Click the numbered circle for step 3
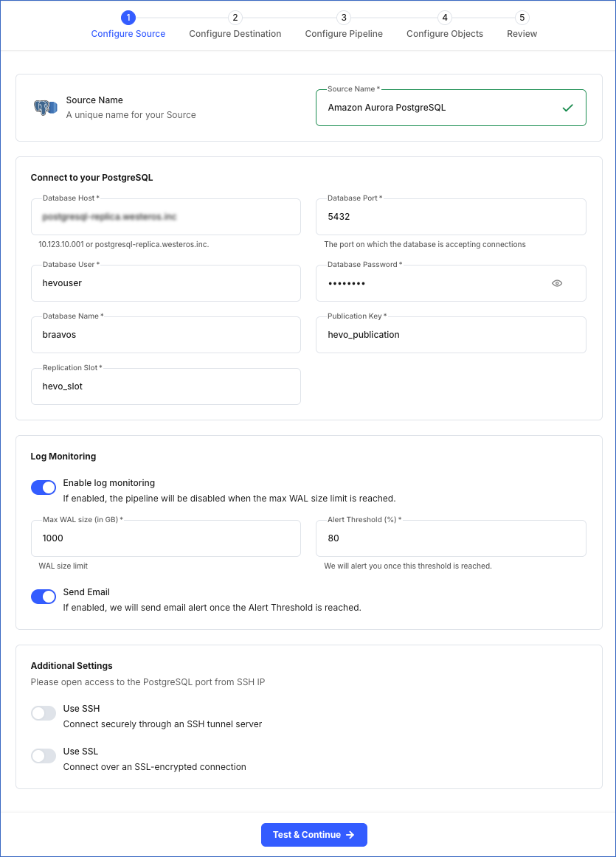Viewport: 616px width, 857px height. coord(344,18)
